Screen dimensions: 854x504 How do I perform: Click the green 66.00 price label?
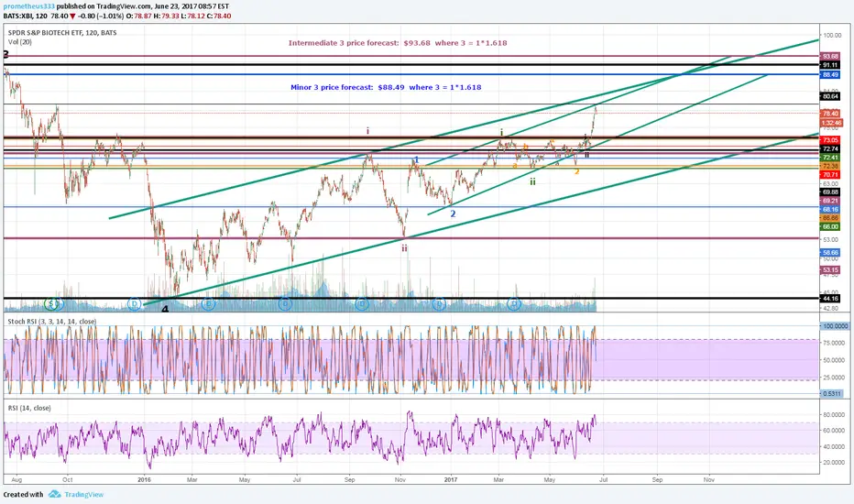tap(830, 226)
